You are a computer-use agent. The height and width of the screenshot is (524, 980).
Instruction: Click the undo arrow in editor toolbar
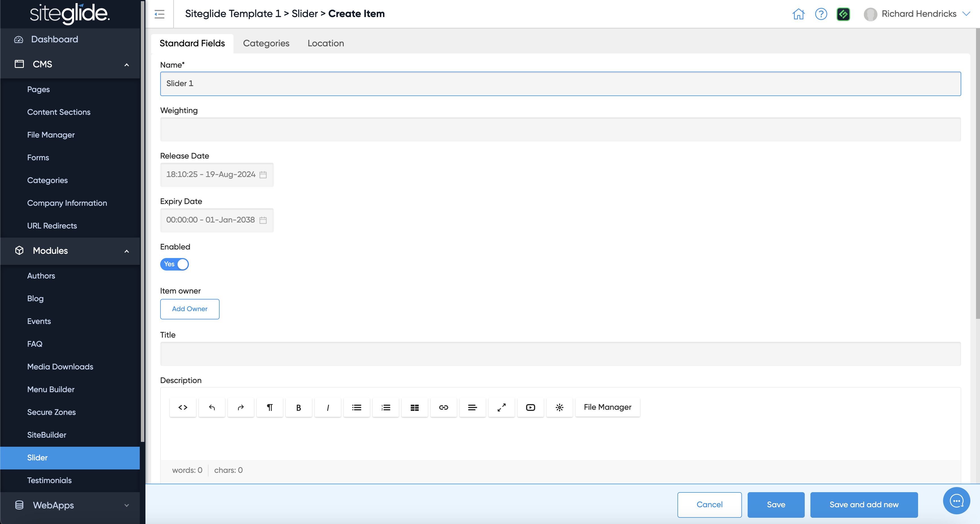click(212, 407)
